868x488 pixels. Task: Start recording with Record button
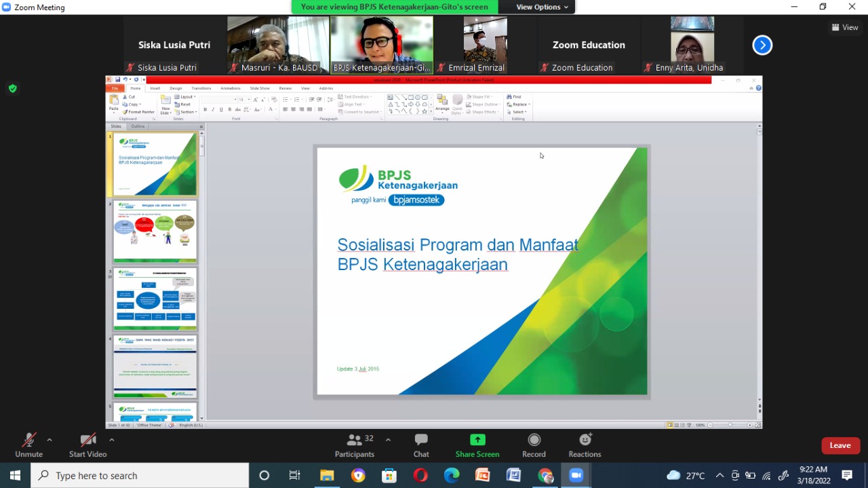tap(534, 445)
